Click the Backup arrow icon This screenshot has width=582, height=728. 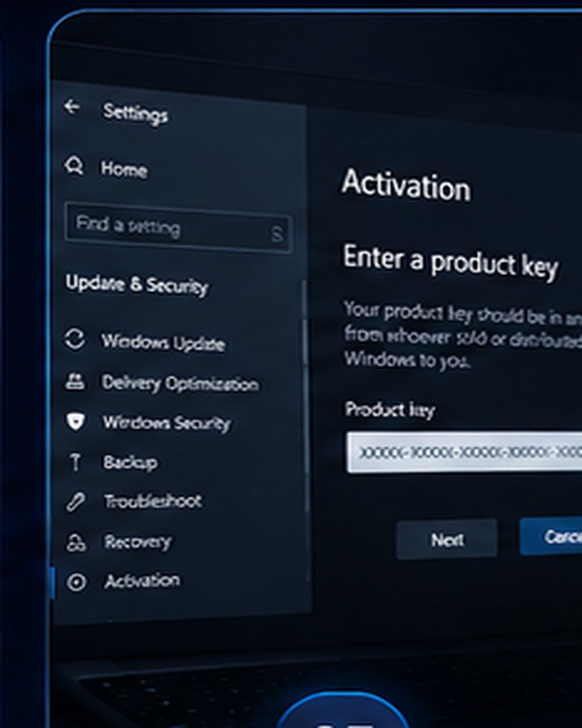pyautogui.click(x=74, y=462)
